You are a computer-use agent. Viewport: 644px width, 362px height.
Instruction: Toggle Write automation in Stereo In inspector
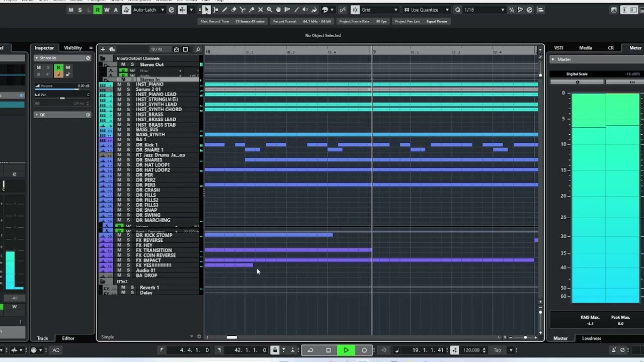[x=68, y=67]
